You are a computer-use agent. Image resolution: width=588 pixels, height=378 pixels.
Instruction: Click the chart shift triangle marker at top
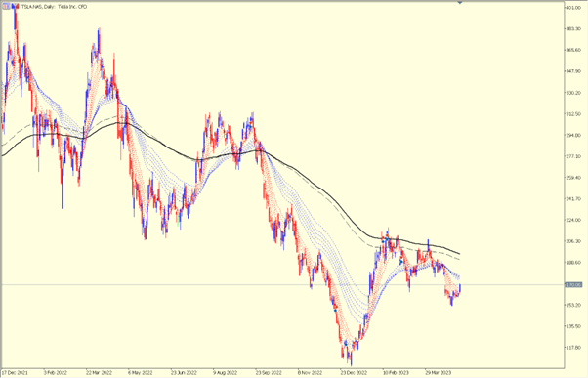pos(460,3)
